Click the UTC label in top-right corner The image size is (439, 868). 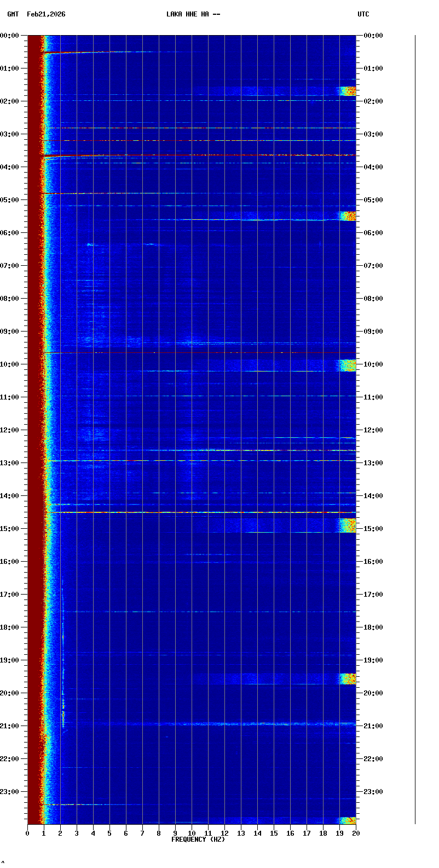coord(363,14)
